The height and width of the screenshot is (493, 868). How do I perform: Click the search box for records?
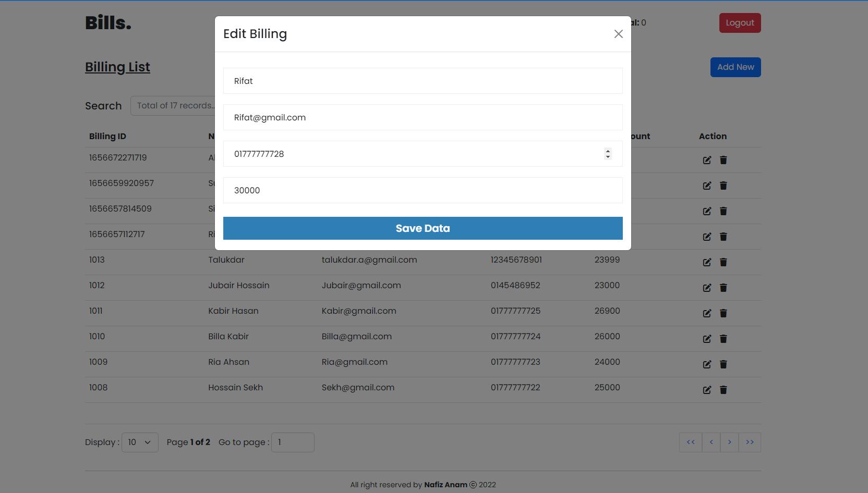173,106
